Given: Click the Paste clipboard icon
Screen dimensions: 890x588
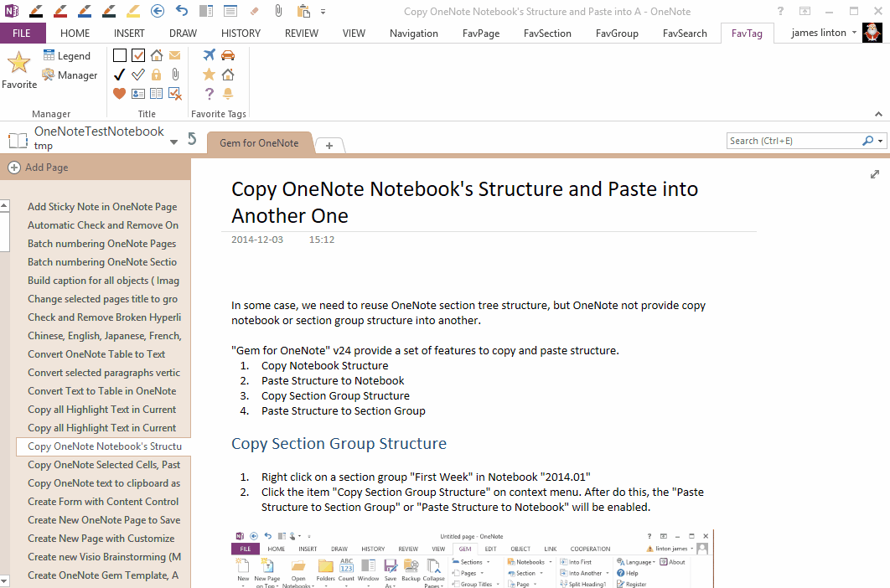Looking at the screenshot, I should coord(303,11).
